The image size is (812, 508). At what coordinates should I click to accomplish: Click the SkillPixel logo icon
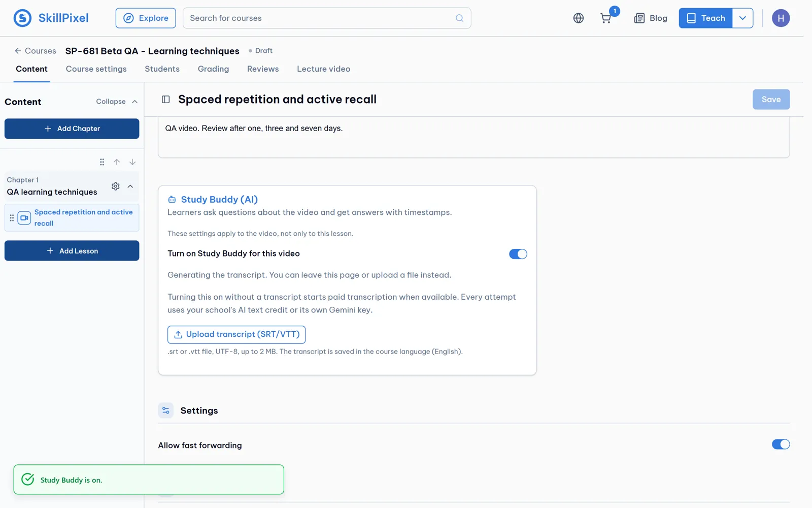pos(22,18)
